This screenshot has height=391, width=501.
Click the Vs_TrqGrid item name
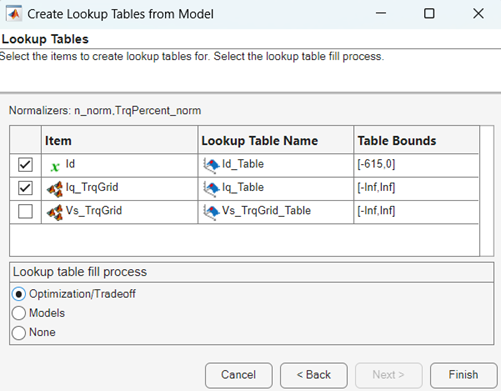point(94,211)
